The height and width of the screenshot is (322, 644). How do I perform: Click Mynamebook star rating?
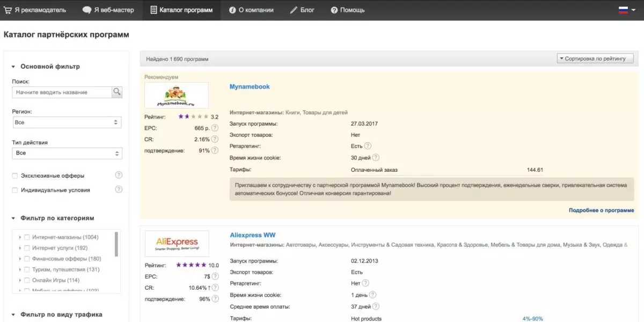(193, 116)
